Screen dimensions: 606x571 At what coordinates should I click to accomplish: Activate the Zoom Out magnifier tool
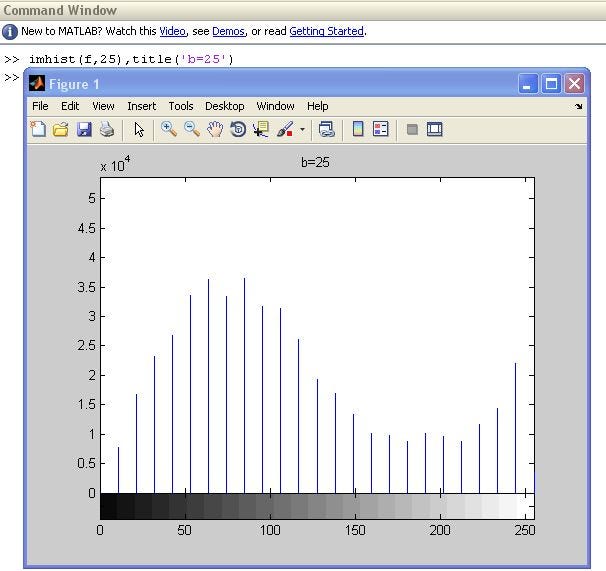point(192,129)
